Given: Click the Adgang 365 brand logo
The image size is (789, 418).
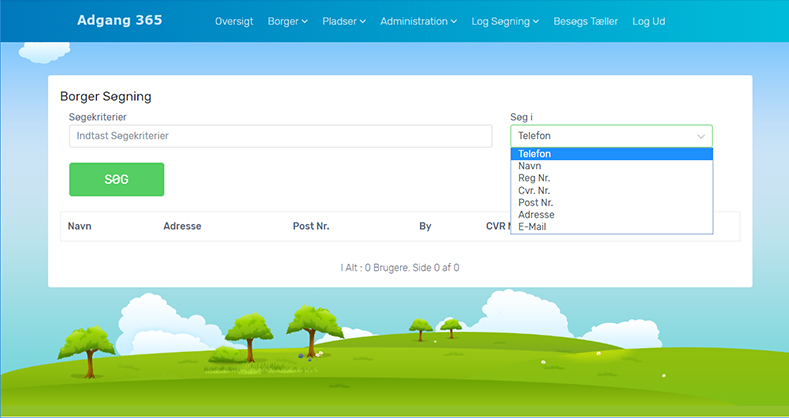Looking at the screenshot, I should click(119, 20).
